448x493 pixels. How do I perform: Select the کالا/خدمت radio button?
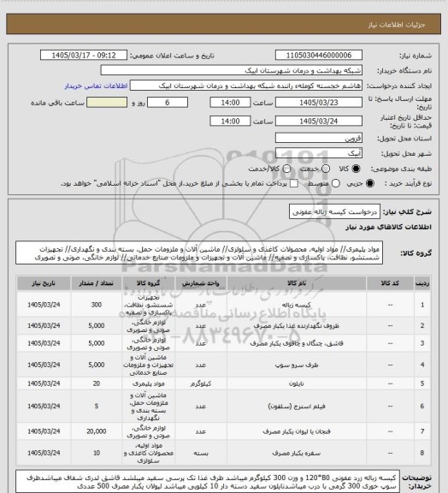pos(286,169)
